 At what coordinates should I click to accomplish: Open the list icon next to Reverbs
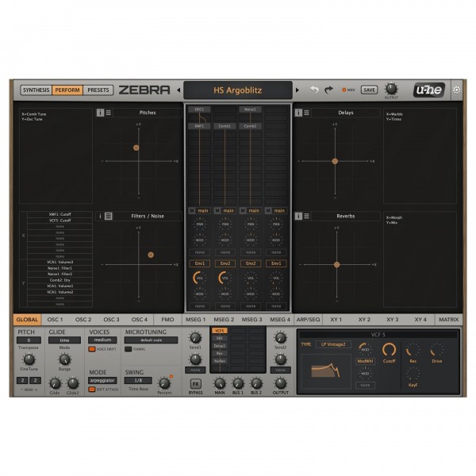pyautogui.click(x=306, y=216)
